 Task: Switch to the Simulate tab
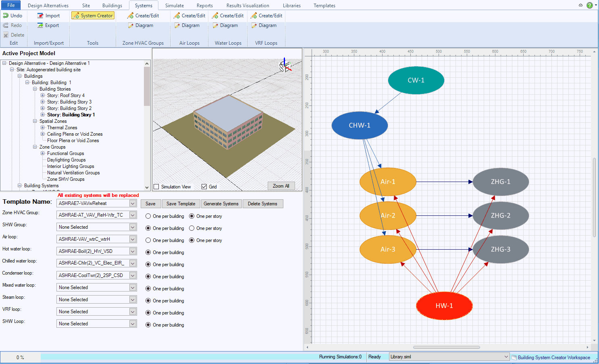174,6
